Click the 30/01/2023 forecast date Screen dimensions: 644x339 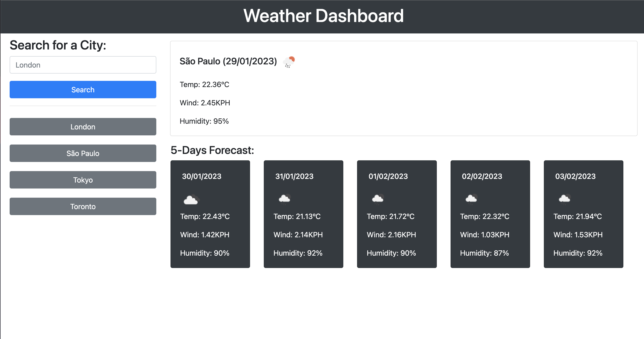click(x=201, y=176)
